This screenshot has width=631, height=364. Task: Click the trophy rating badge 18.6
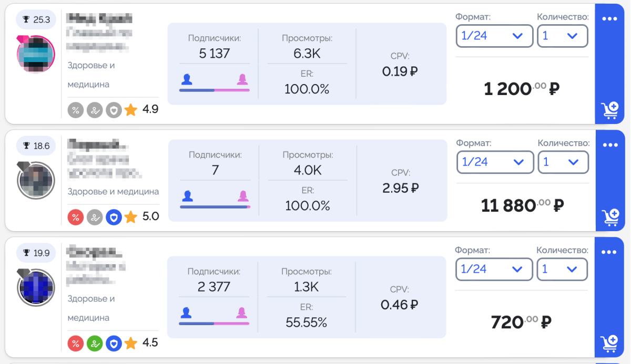tap(36, 146)
